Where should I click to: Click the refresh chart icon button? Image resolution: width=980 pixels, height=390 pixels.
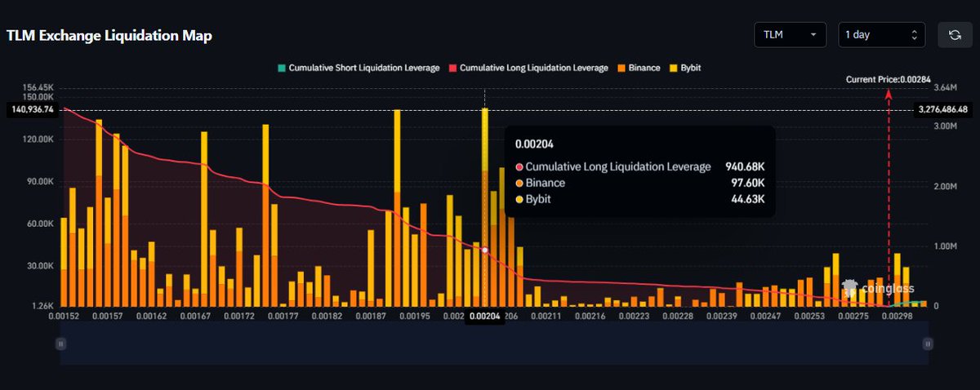pyautogui.click(x=955, y=35)
